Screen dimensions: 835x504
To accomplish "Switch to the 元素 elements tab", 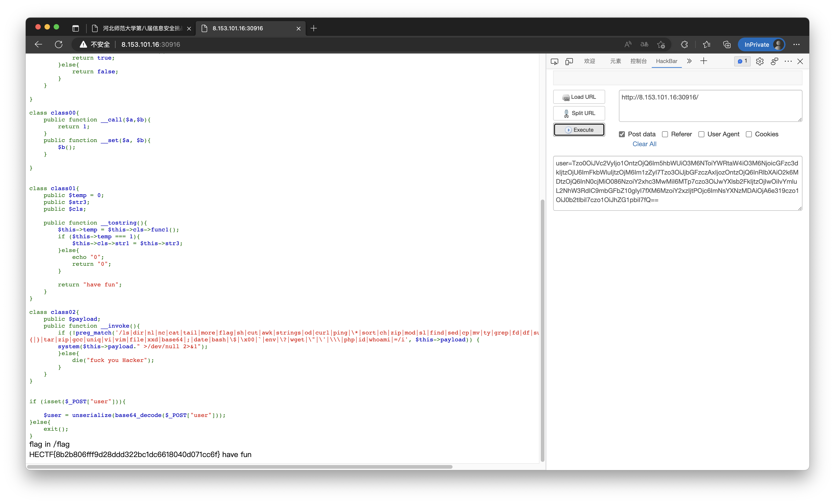I will pyautogui.click(x=615, y=61).
